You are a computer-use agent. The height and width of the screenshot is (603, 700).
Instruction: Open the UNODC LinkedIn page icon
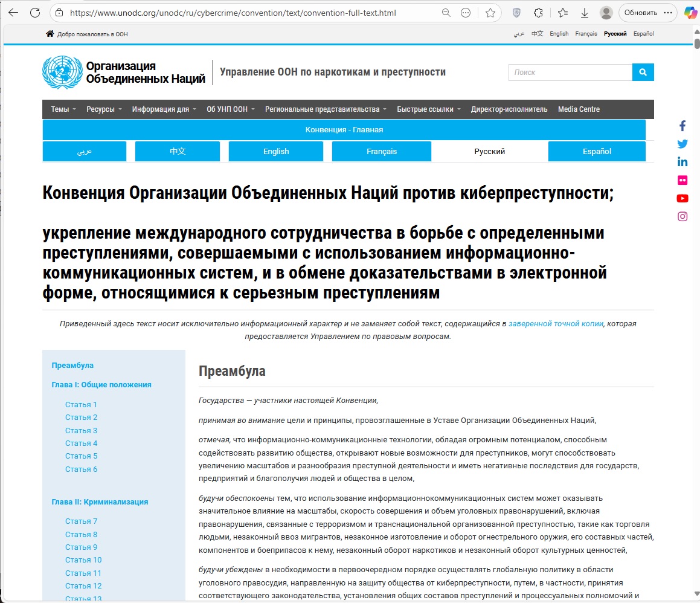tap(682, 162)
